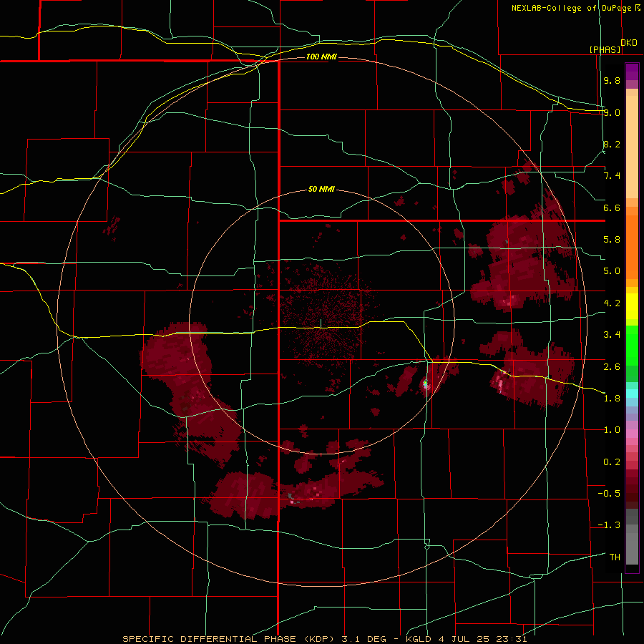644x644 pixels.
Task: Click the TH threshold label
Action: click(x=615, y=557)
